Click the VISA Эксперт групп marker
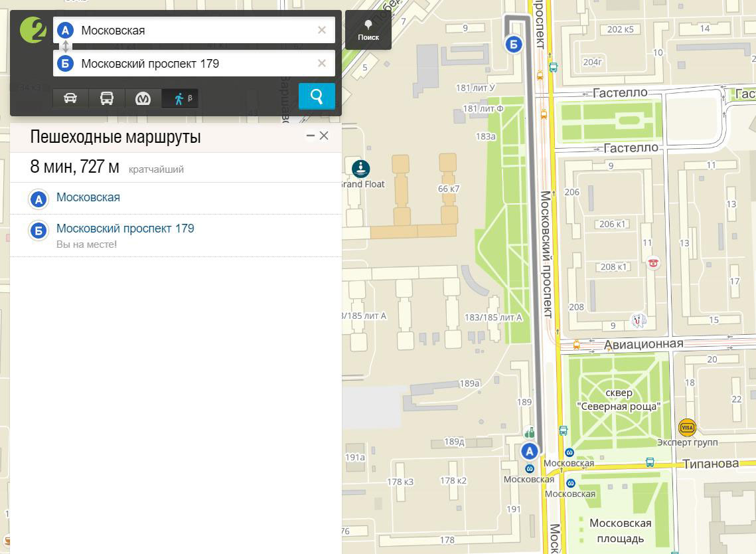The image size is (756, 554). [687, 427]
